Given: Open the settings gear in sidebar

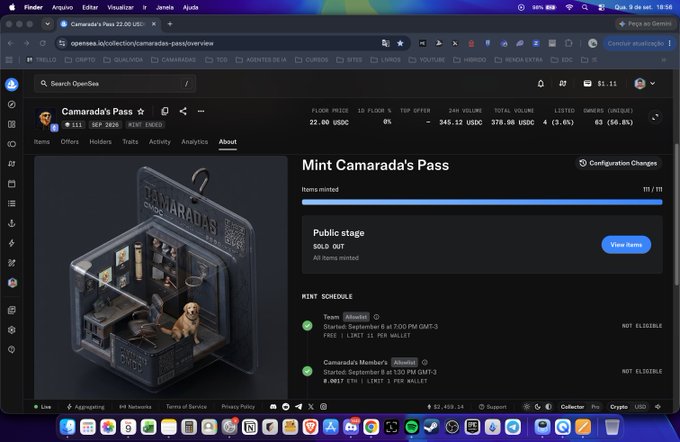Looking at the screenshot, I should coord(12,330).
